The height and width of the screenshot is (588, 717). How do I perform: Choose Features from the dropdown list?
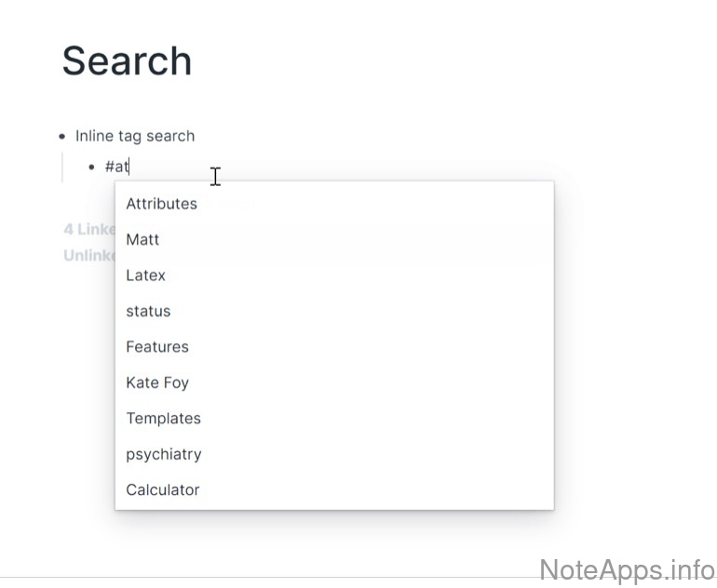click(x=156, y=347)
